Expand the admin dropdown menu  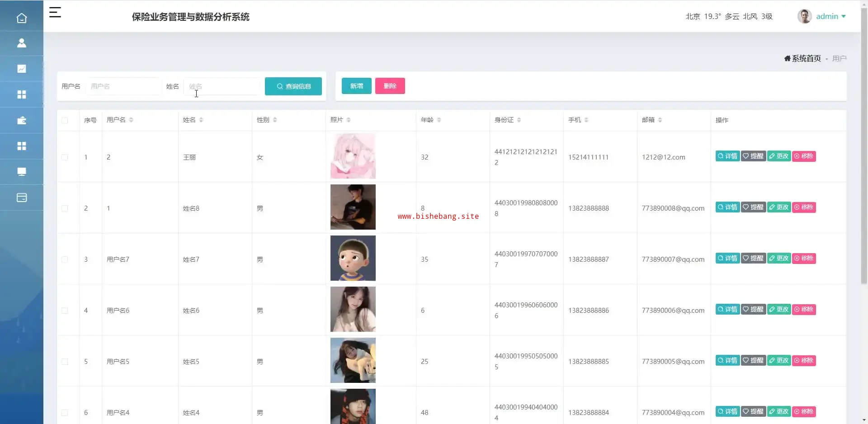click(x=831, y=16)
